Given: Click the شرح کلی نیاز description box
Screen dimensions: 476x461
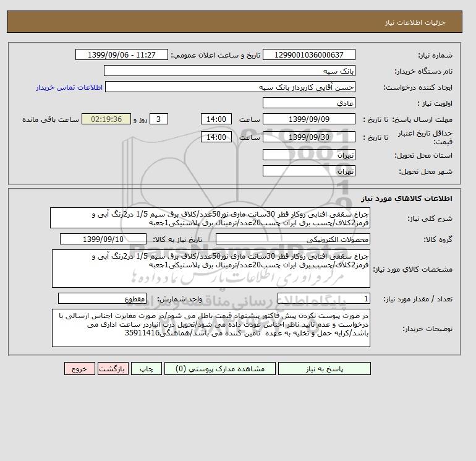Looking at the screenshot, I should pyautogui.click(x=210, y=218).
